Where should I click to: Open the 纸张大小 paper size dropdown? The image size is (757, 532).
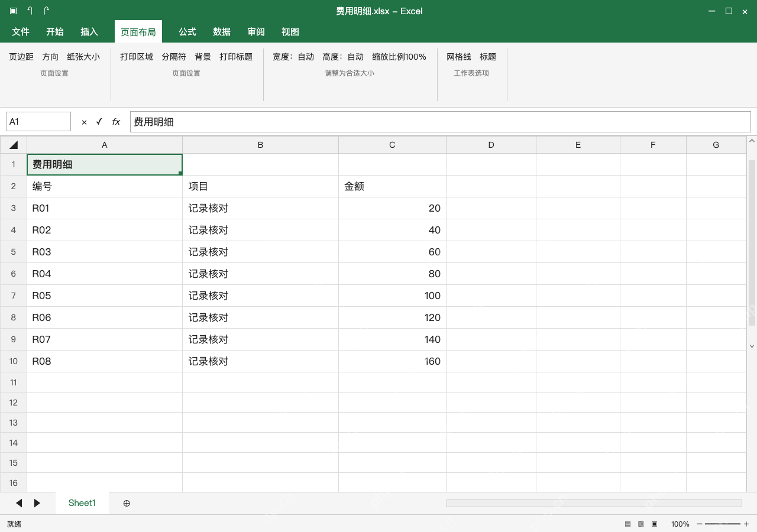(x=83, y=57)
